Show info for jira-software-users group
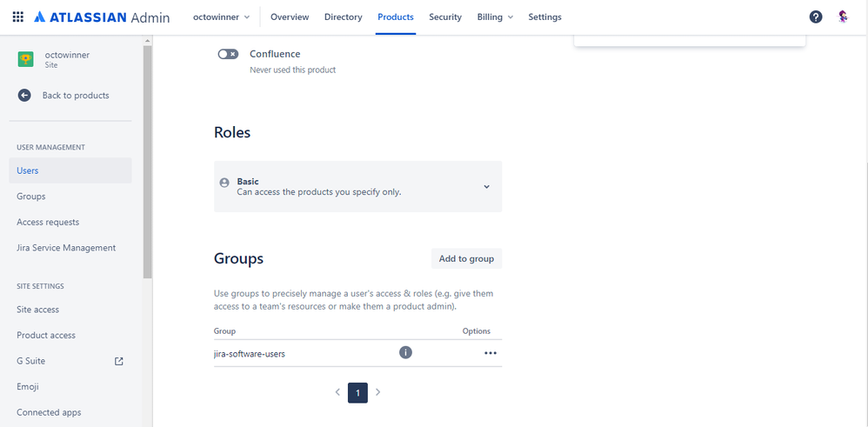This screenshot has width=868, height=427. click(406, 352)
